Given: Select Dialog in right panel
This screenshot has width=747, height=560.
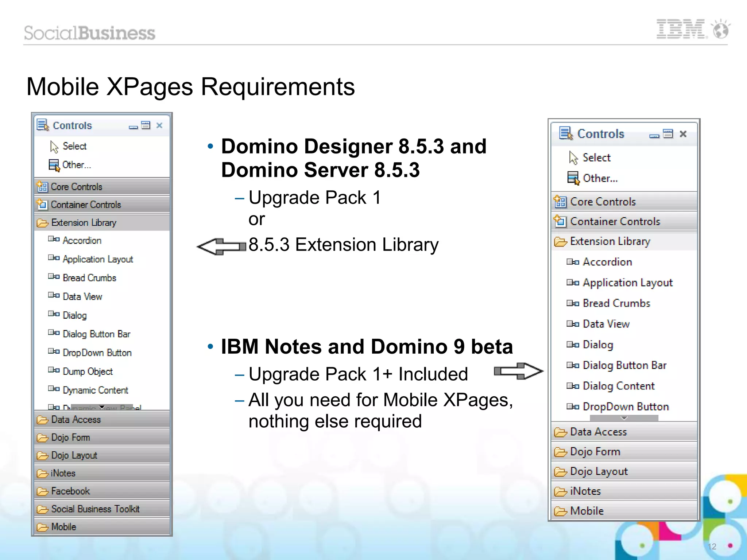Looking at the screenshot, I should click(x=598, y=345).
